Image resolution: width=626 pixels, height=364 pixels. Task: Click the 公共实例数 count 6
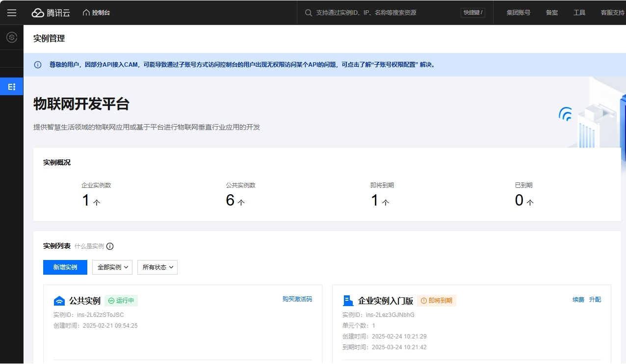point(231,200)
